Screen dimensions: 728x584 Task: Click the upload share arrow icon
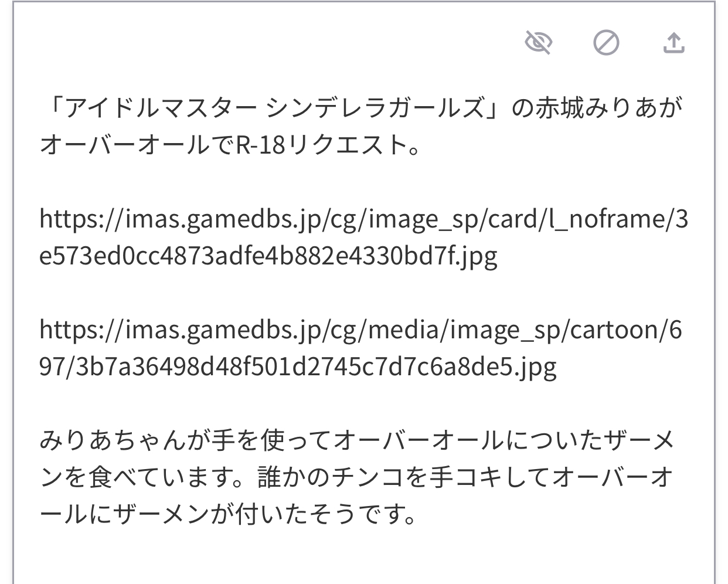click(x=674, y=43)
